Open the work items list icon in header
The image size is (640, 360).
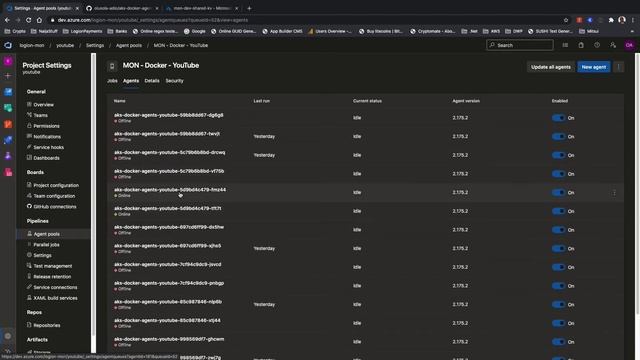(565, 45)
